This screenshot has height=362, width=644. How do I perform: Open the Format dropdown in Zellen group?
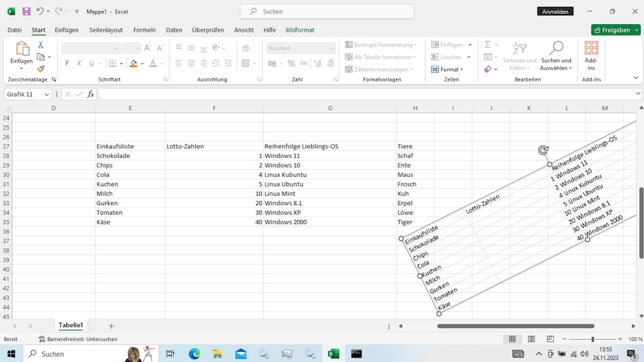(x=448, y=69)
